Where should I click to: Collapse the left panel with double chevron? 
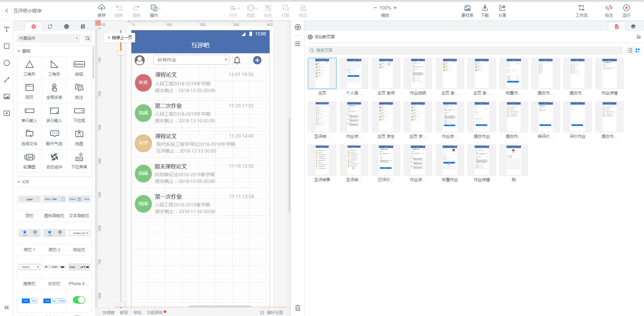(6, 308)
